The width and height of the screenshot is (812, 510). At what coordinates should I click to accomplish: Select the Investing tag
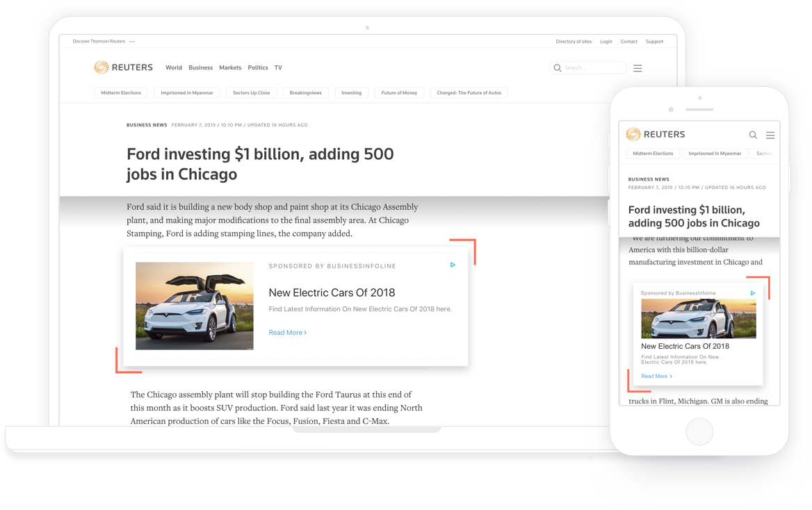point(352,92)
